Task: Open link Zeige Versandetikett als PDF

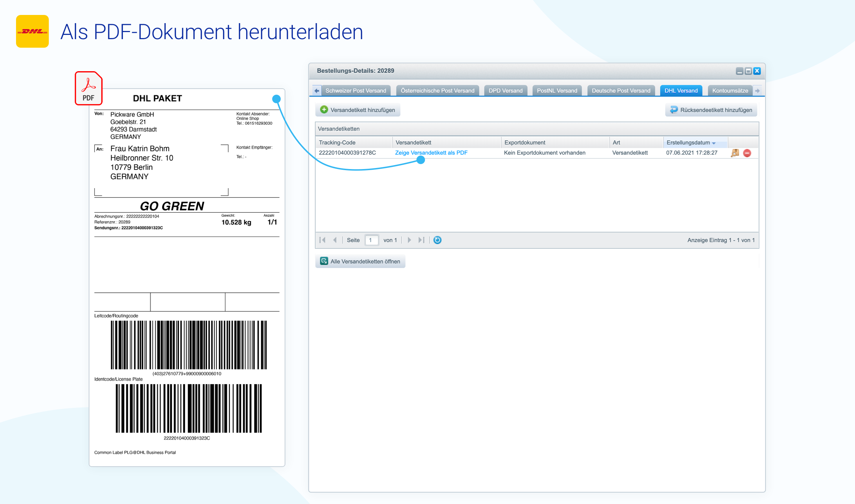Action: (431, 153)
